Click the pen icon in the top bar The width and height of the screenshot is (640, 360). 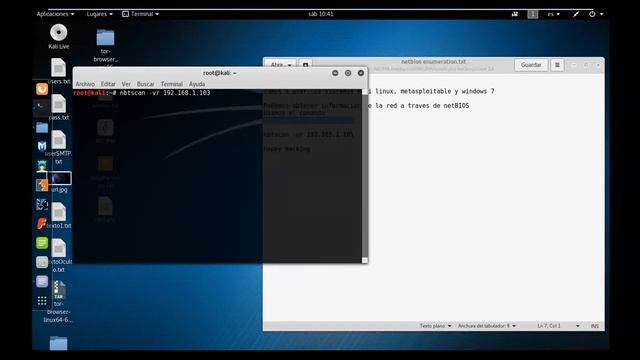tap(576, 14)
